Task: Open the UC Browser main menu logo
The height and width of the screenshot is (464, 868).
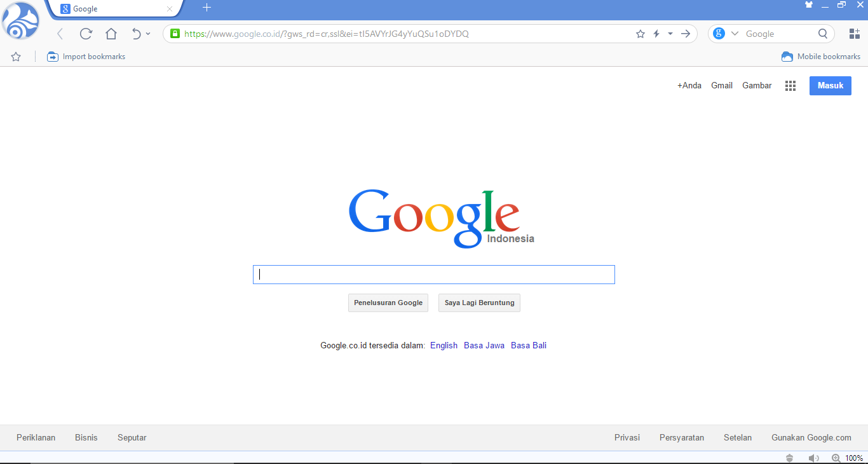Action: click(x=21, y=21)
